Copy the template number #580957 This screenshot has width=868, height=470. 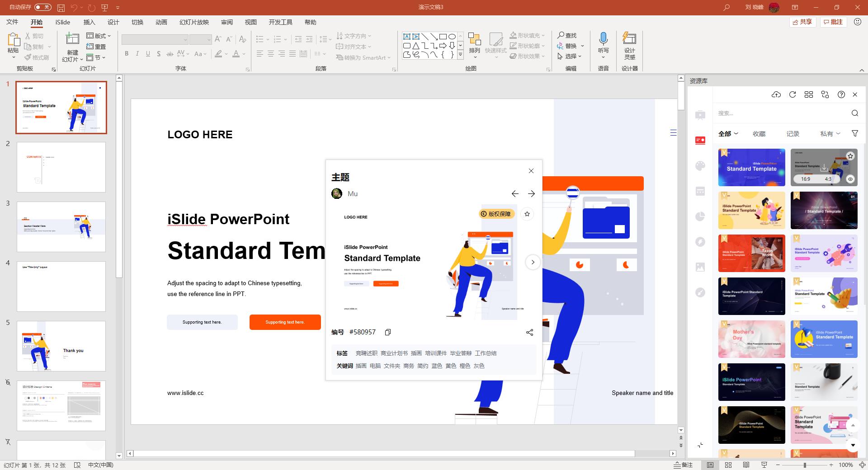pyautogui.click(x=387, y=332)
